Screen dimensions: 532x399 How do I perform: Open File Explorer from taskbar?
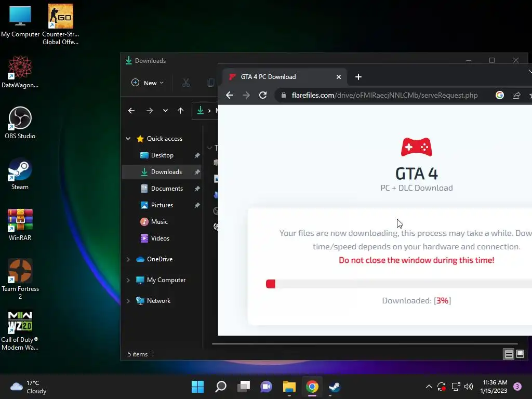pyautogui.click(x=289, y=387)
